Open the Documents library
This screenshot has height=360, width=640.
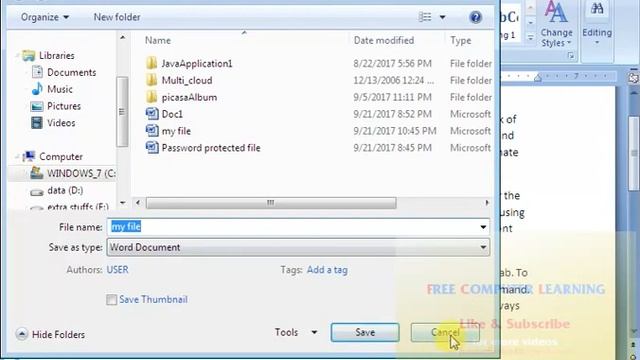[x=72, y=73]
